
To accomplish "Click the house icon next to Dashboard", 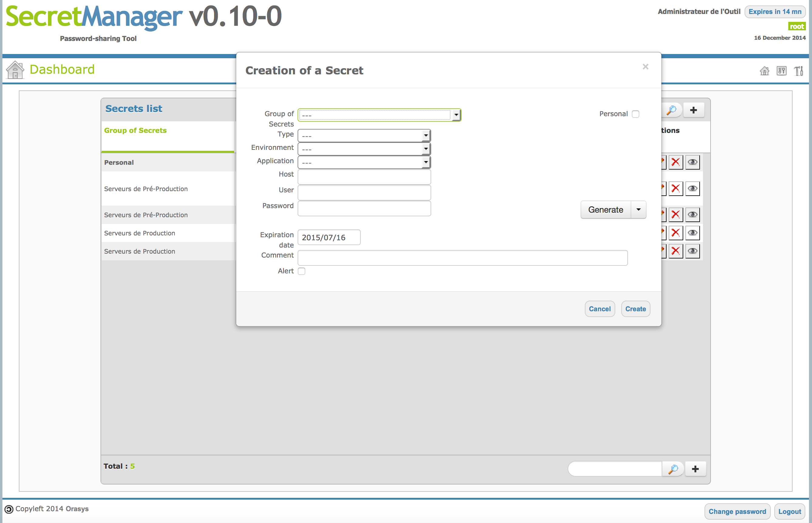I will (15, 69).
